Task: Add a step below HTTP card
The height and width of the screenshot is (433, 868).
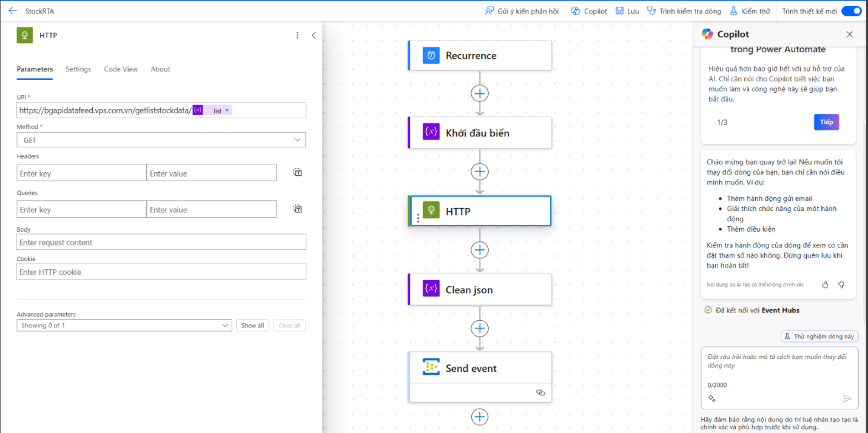Action: coord(480,250)
